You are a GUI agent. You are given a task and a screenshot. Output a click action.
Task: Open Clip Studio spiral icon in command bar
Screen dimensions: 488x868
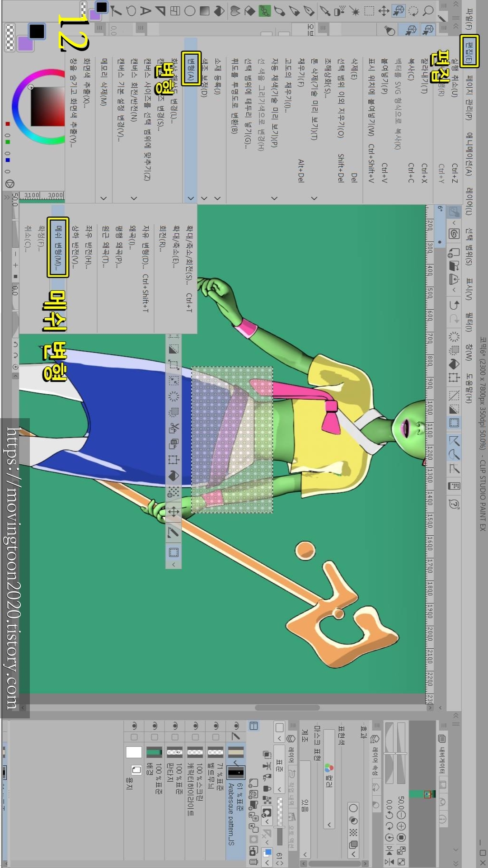click(454, 234)
